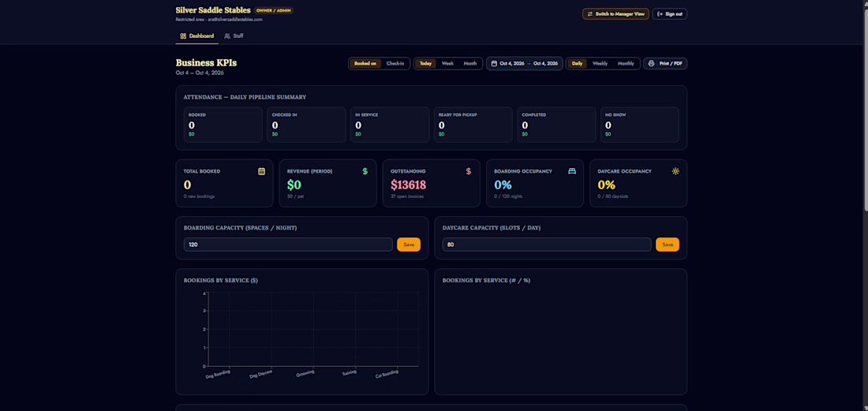Click the Checked In pipeline card

click(307, 125)
